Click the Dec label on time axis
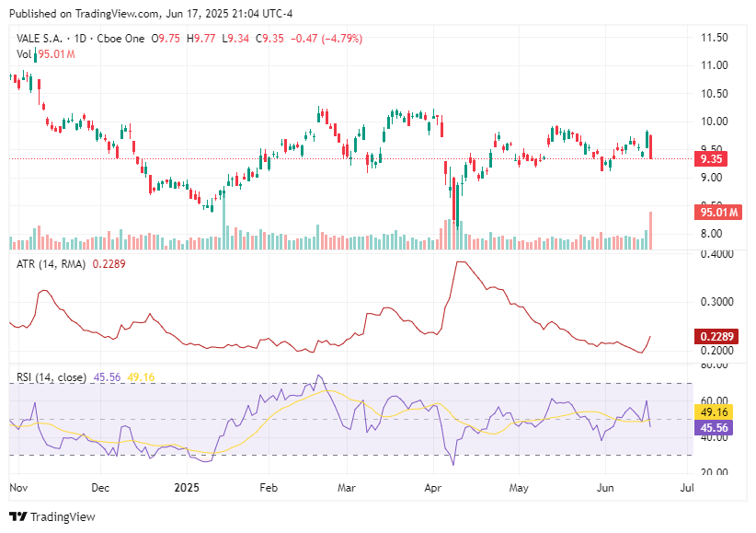 [x=100, y=488]
